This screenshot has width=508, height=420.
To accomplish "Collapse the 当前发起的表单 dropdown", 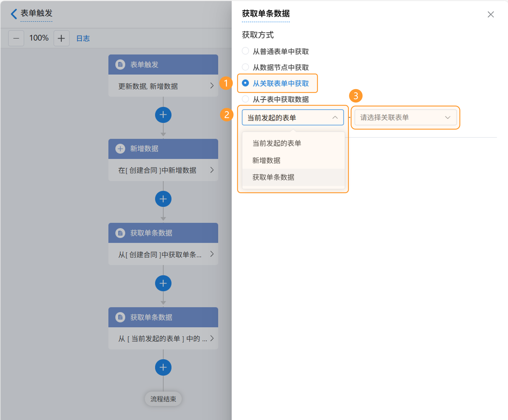I will point(335,118).
